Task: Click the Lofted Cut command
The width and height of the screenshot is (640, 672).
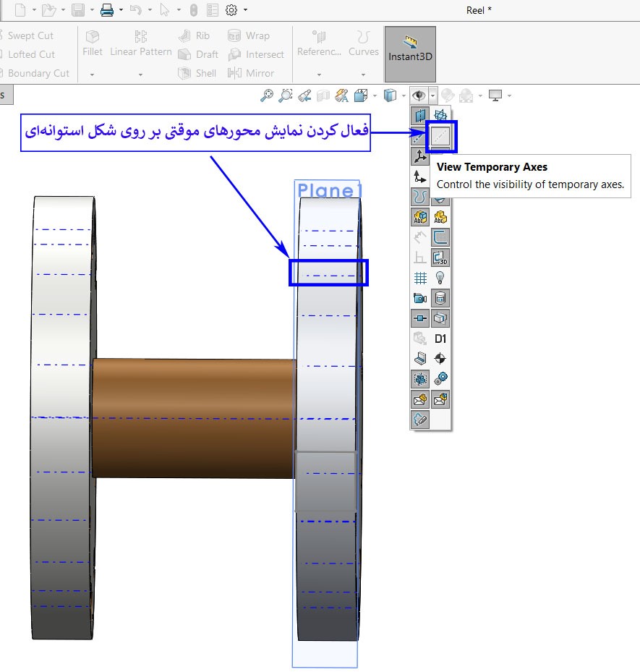Action: 29,54
